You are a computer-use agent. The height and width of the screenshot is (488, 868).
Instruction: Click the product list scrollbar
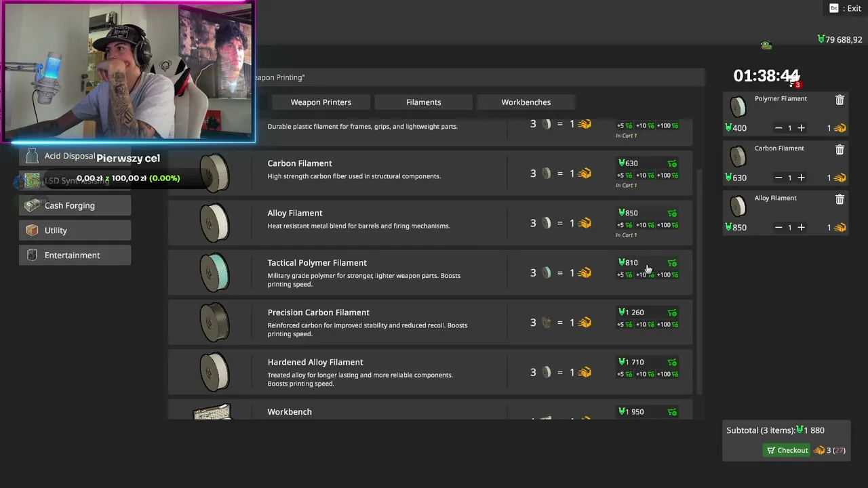(x=699, y=281)
